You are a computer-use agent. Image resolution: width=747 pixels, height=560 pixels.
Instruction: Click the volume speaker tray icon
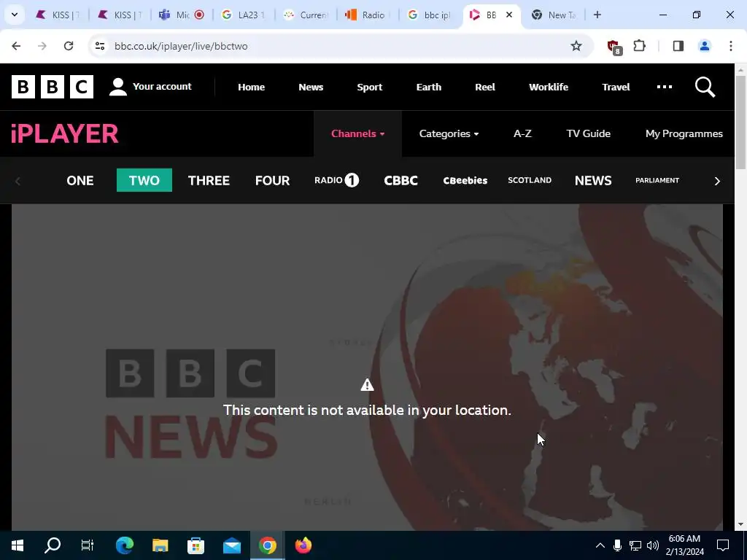click(x=653, y=545)
